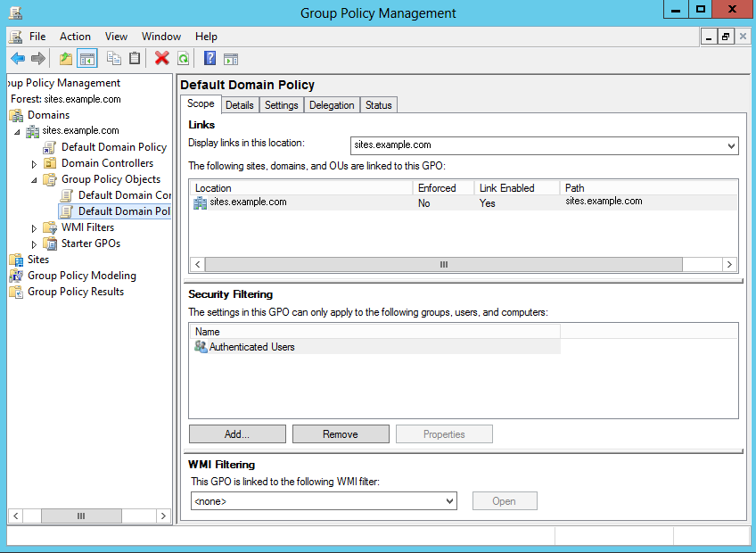Click the Copy toolbar icon
Viewport: 756px width, 553px height.
tap(114, 58)
